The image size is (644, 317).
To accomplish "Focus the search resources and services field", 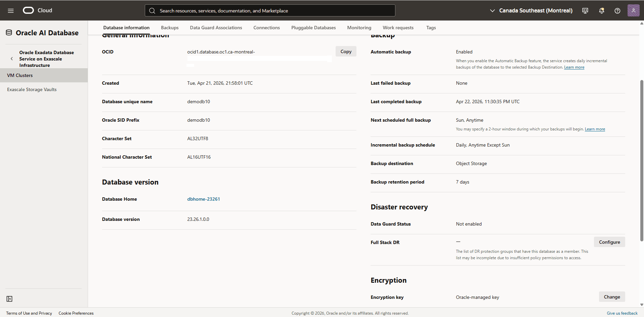I will pyautogui.click(x=270, y=10).
